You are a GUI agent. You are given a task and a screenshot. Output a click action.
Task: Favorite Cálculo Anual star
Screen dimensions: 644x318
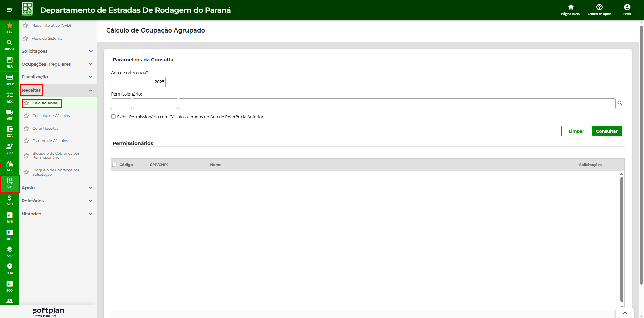click(x=26, y=103)
